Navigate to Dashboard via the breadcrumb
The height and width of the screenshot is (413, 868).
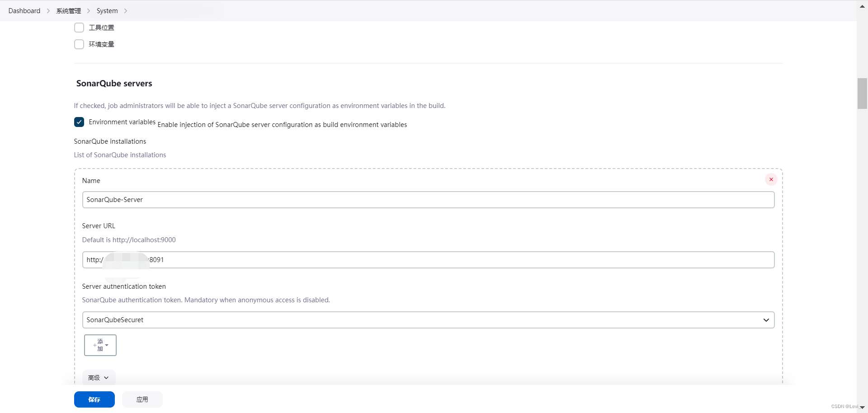[x=24, y=10]
